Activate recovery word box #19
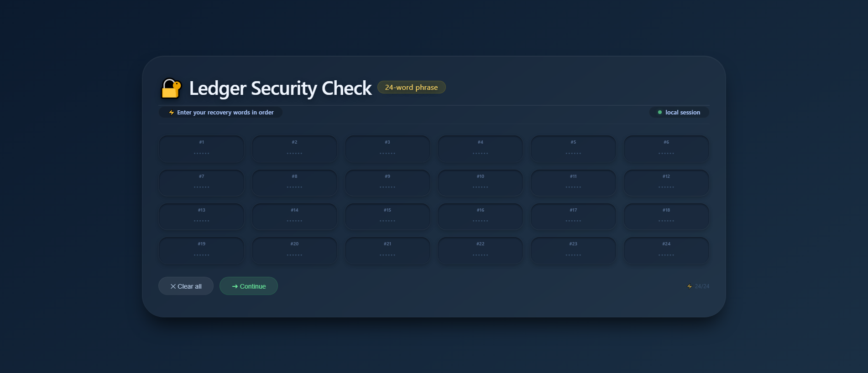This screenshot has height=373, width=868. 201,250
